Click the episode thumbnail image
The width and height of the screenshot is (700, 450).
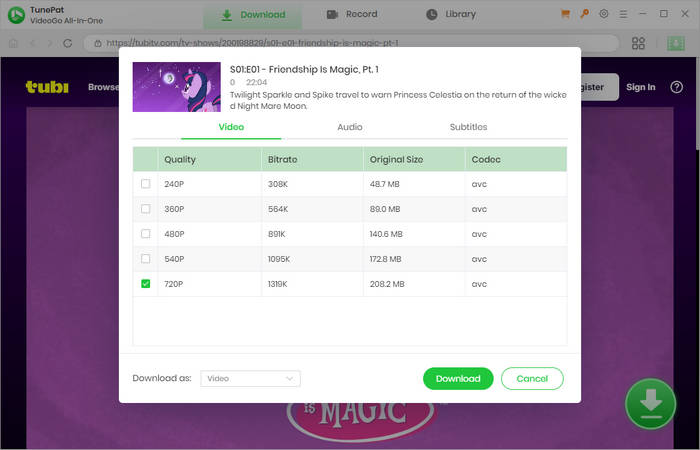[x=177, y=87]
